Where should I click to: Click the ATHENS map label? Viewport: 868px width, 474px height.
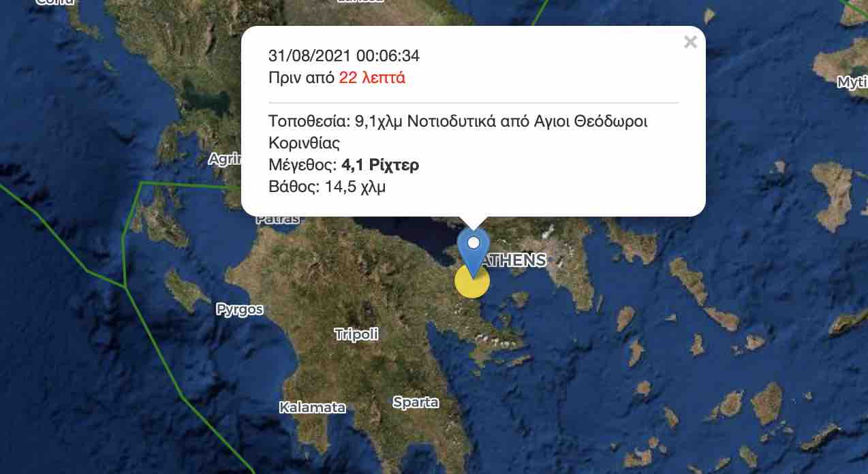coord(514,259)
